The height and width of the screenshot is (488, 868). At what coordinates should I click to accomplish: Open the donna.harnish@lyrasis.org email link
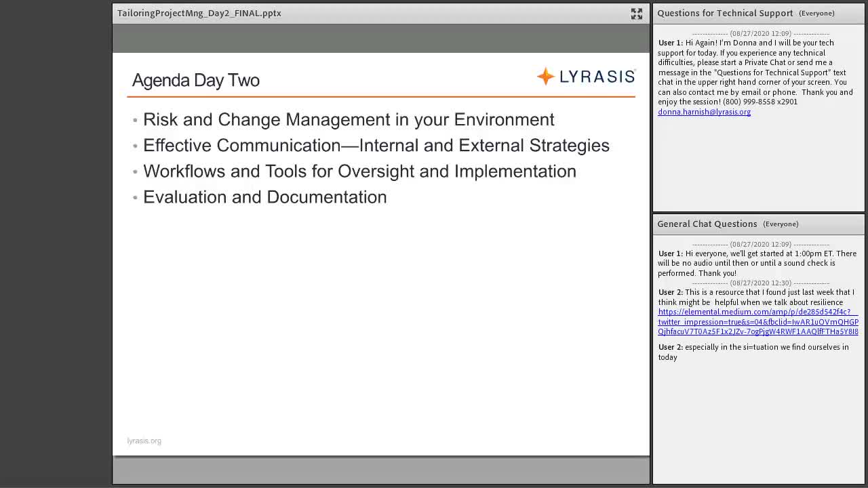point(704,112)
